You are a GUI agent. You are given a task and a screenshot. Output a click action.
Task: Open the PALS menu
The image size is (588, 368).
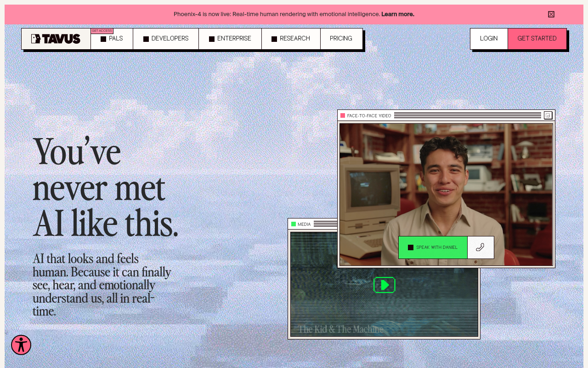[x=112, y=39]
